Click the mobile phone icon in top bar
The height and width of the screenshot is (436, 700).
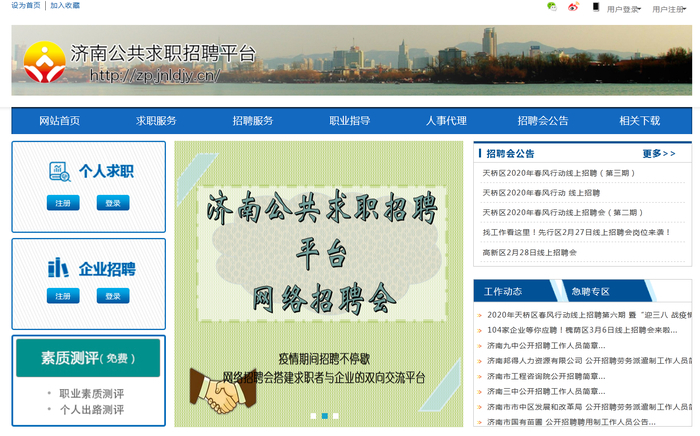pyautogui.click(x=596, y=7)
